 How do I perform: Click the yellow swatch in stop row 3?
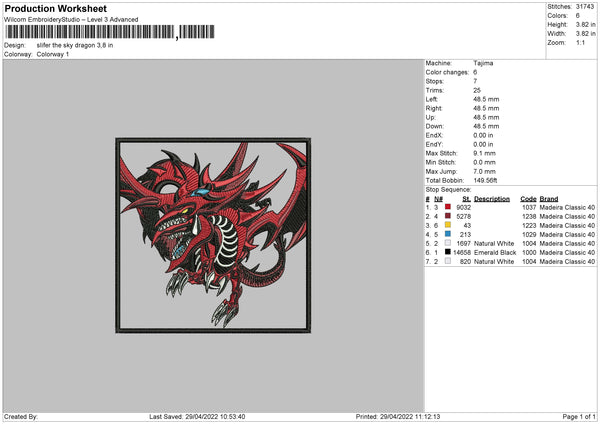(448, 225)
